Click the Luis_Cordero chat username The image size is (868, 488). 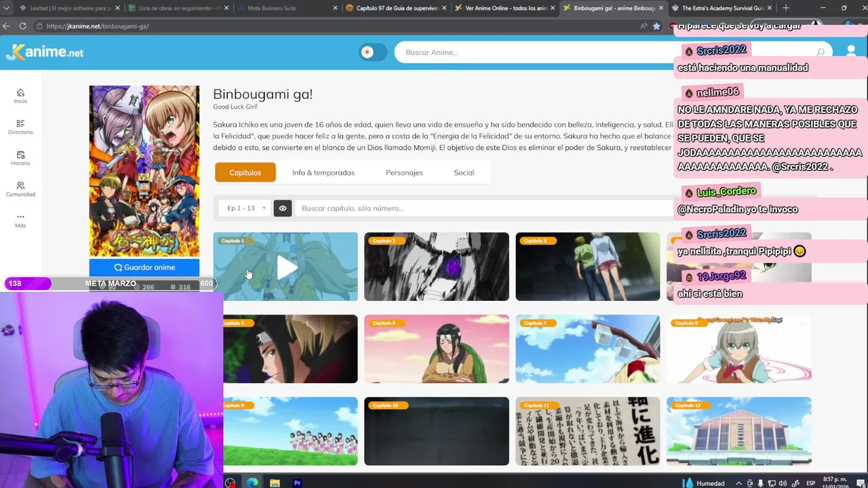click(x=726, y=192)
